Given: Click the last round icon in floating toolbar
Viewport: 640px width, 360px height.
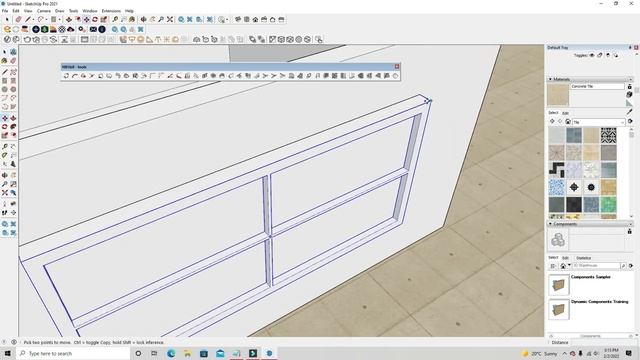Looking at the screenshot, I should tap(395, 76).
